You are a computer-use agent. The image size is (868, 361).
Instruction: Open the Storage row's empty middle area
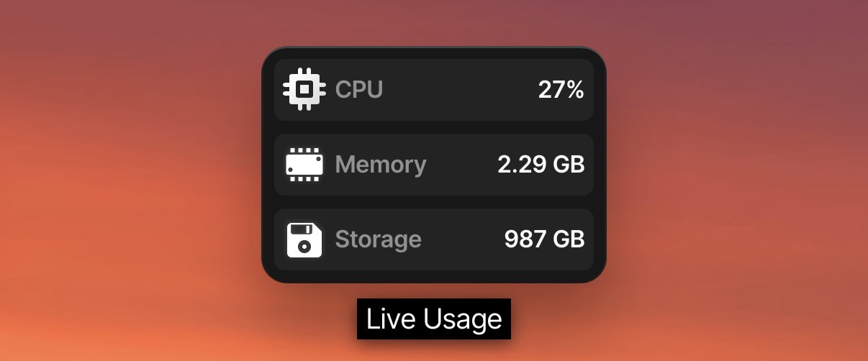point(462,239)
